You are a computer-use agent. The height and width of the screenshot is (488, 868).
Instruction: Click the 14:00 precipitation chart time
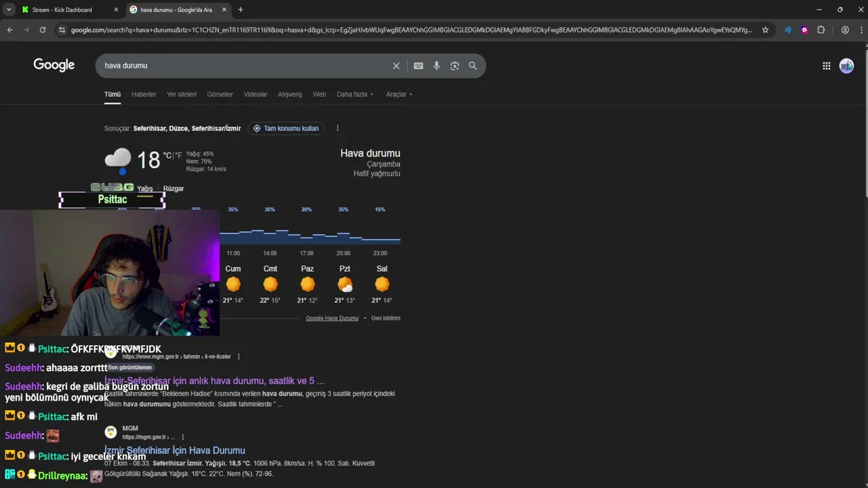tap(270, 253)
